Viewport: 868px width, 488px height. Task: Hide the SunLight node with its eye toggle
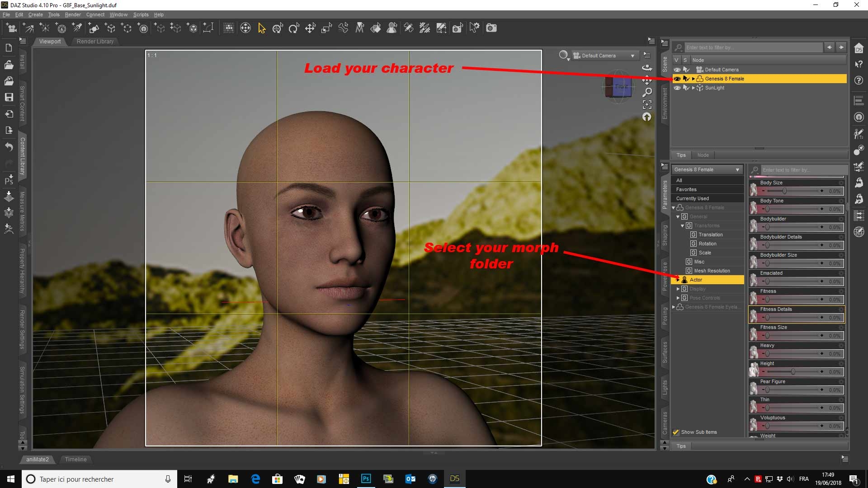(677, 88)
